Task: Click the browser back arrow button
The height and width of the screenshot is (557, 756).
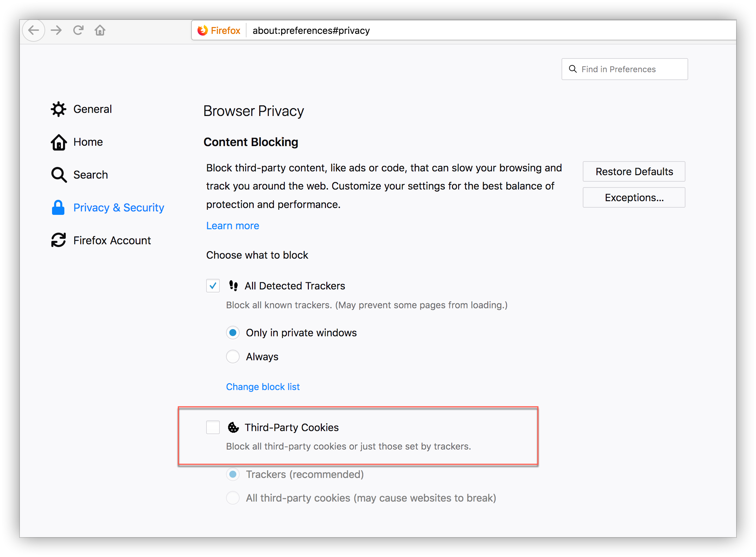Action: click(34, 30)
